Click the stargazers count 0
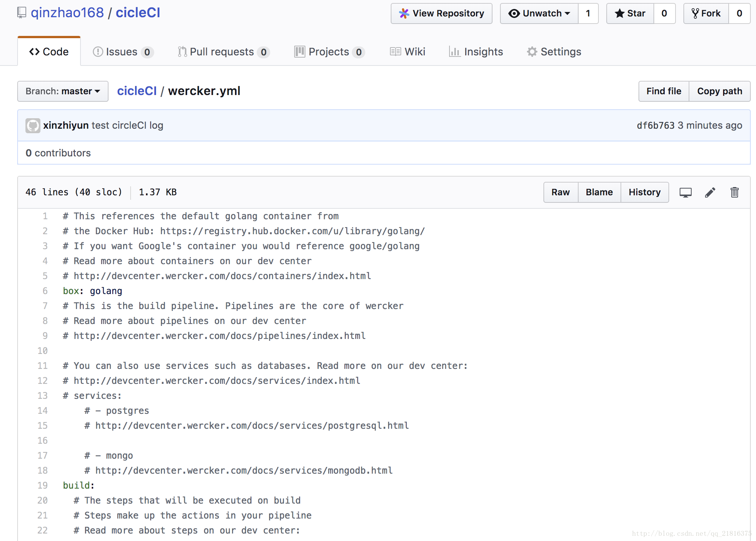 664,13
